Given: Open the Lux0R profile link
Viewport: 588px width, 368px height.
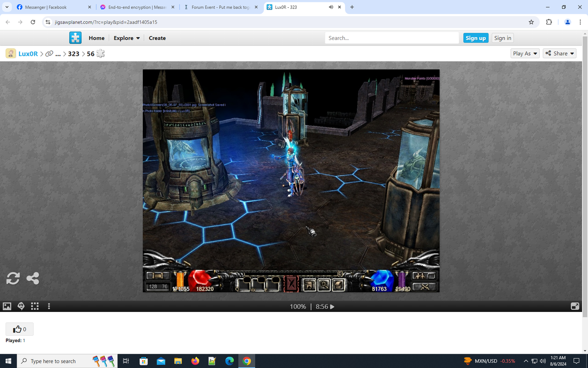Looking at the screenshot, I should [x=28, y=54].
